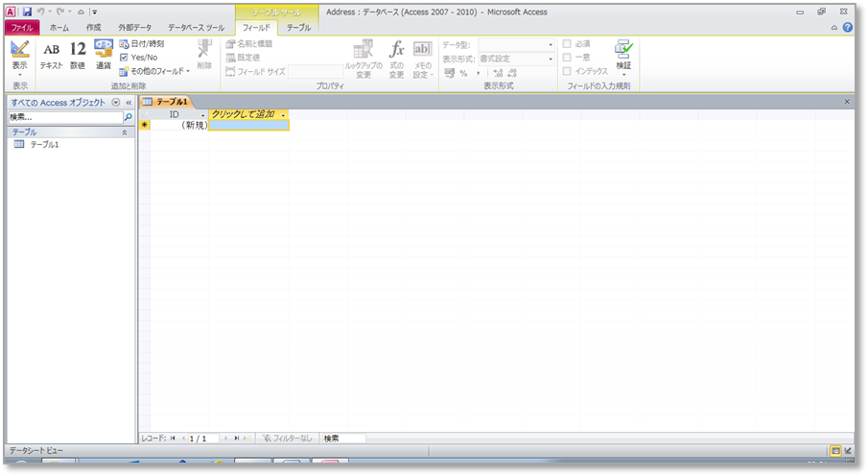The image size is (868, 476).
Task: Add a 数値 field with 12 icon
Action: (x=78, y=56)
